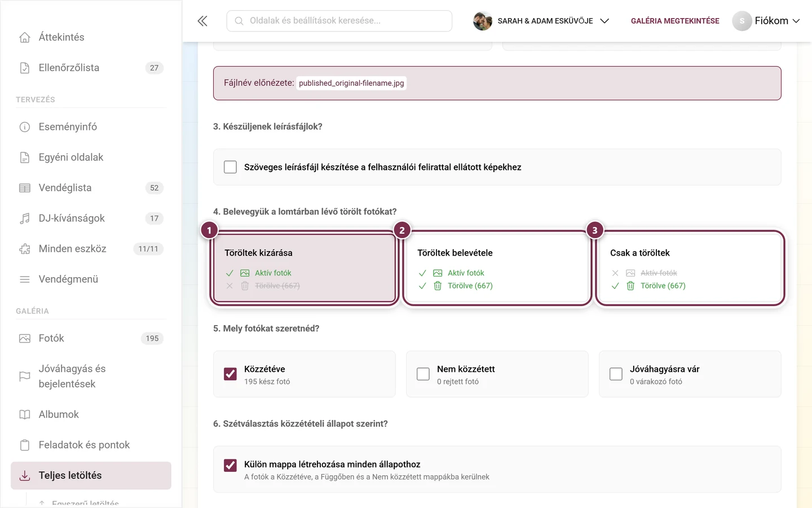Click the 11/11 badge next to Minden eszköz
This screenshot has width=812, height=508.
point(148,249)
